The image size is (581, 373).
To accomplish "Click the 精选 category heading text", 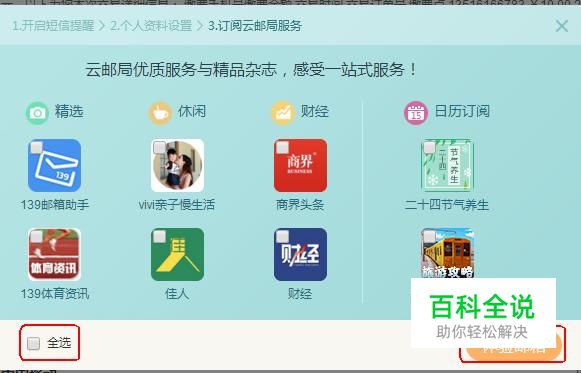I will 69,111.
